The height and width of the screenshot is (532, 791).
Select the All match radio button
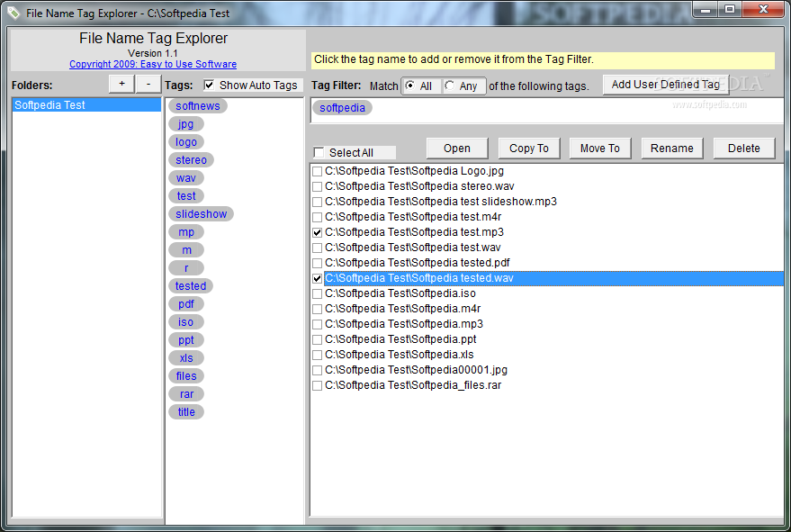[410, 86]
